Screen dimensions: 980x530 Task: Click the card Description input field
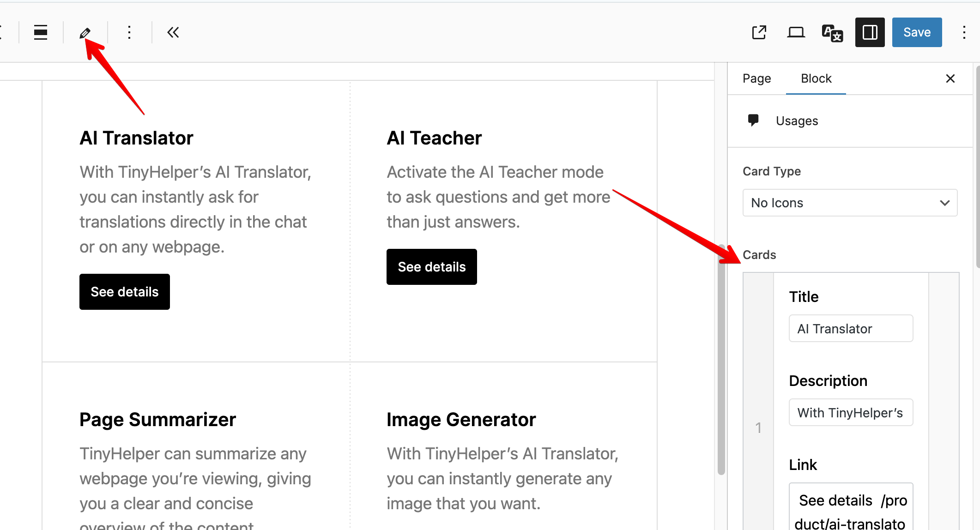tap(851, 413)
